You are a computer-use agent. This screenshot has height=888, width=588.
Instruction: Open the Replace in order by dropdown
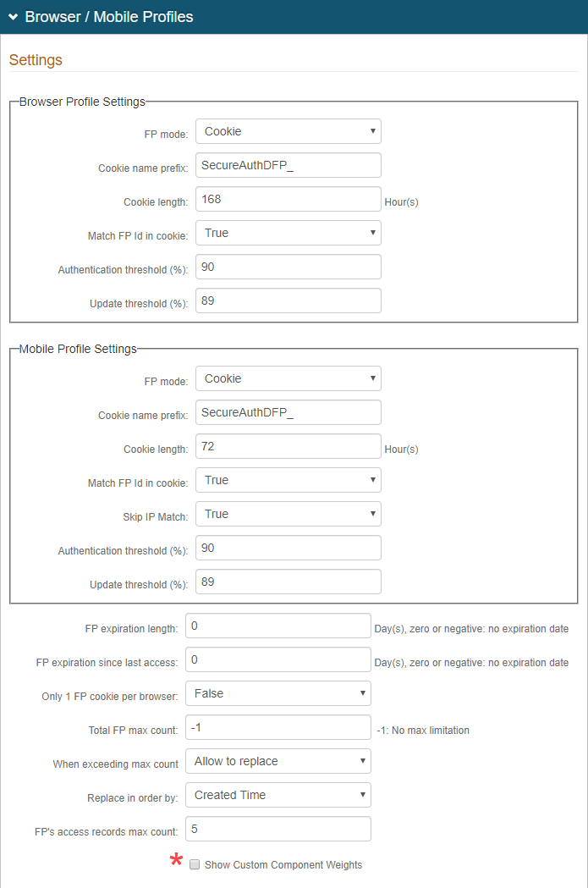[278, 795]
